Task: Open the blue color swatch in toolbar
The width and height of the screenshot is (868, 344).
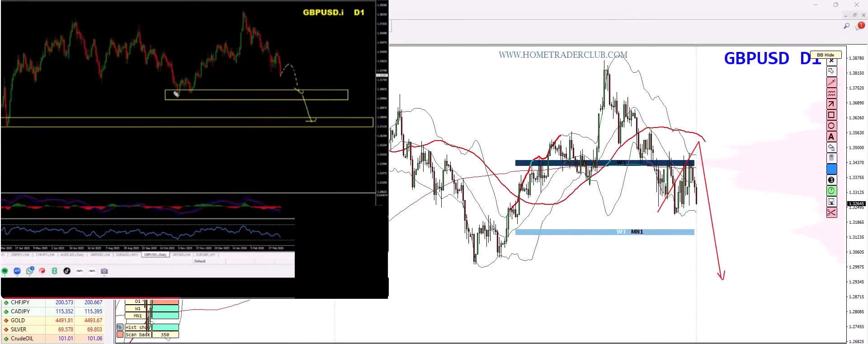Action: pyautogui.click(x=831, y=169)
